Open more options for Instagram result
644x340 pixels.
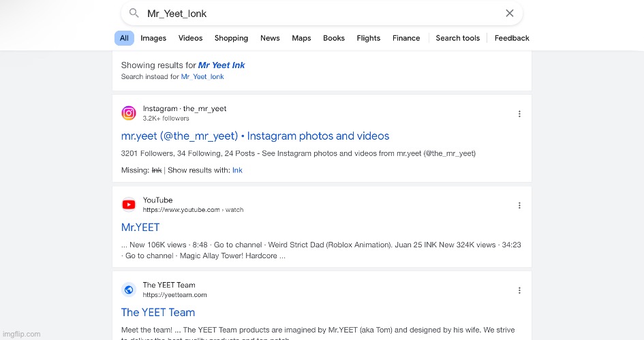[x=519, y=114]
